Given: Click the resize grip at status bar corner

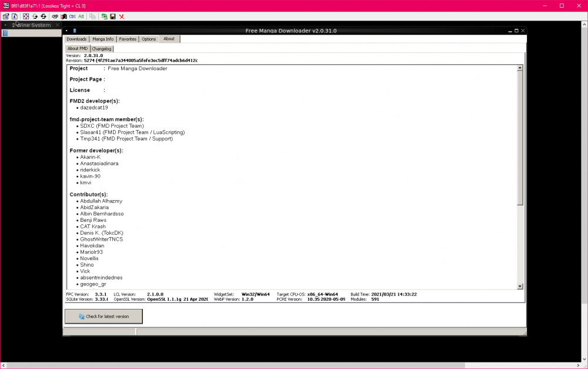Looking at the screenshot, I should 523,332.
